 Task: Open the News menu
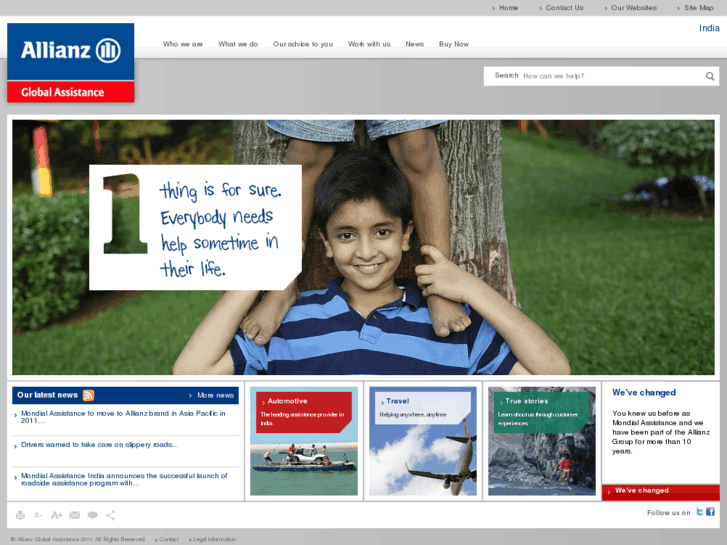coord(415,44)
